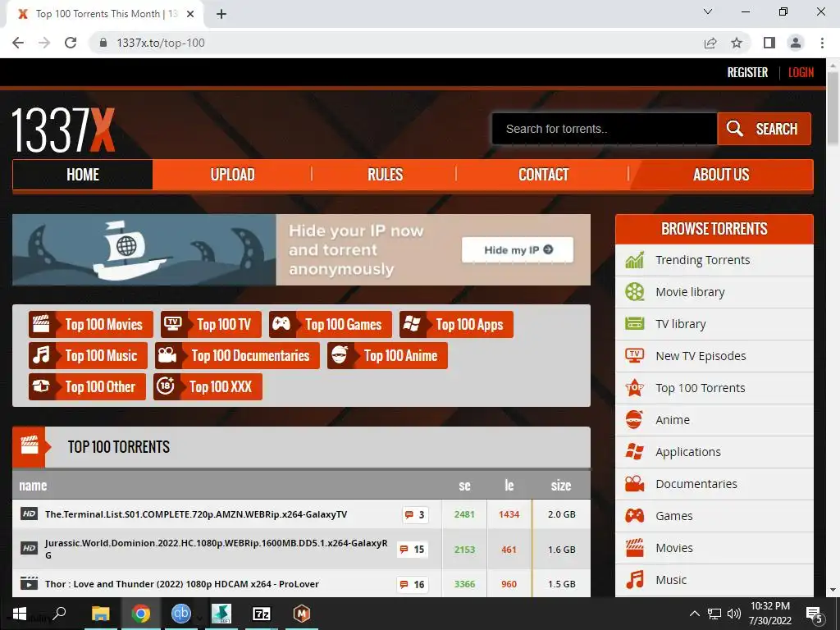Go to the HOME menu tab
This screenshot has height=630, width=840.
83,175
